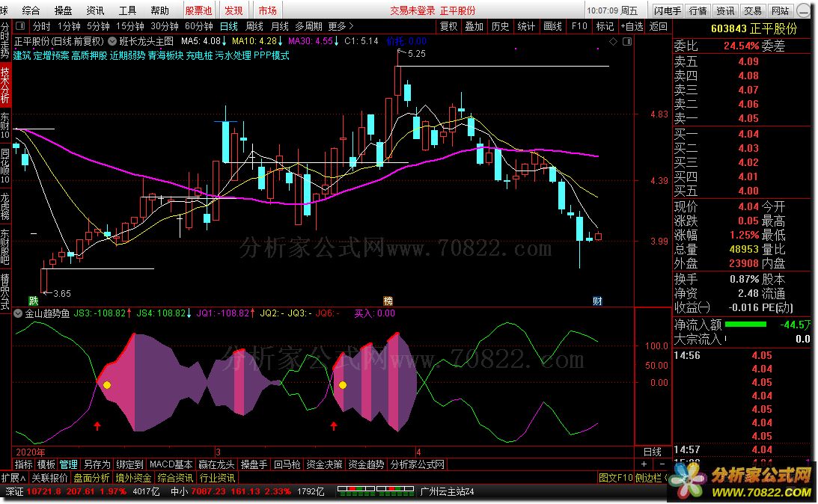Click the server connection status bars in status bar
This screenshot has height=504, width=818.
(x=375, y=491)
